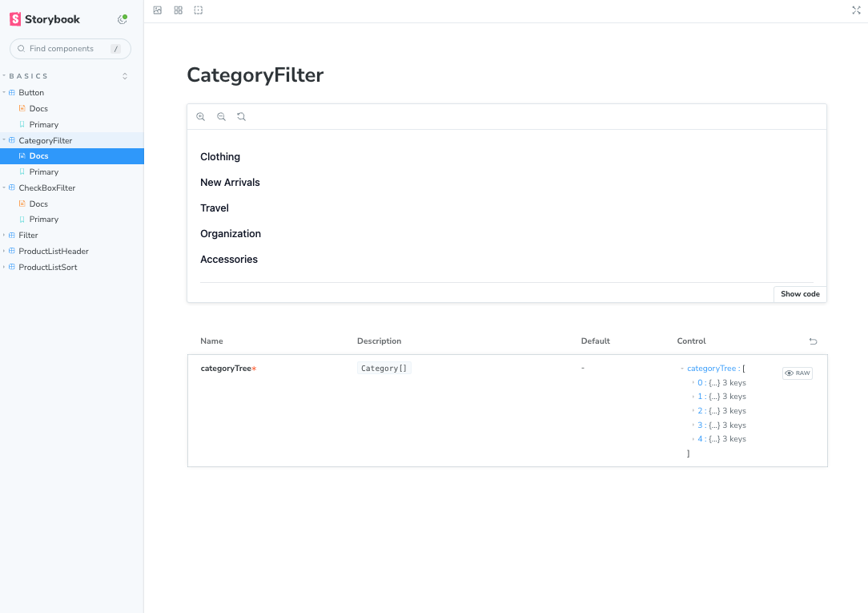Open Docs under Button
868x613 pixels.
coord(38,109)
